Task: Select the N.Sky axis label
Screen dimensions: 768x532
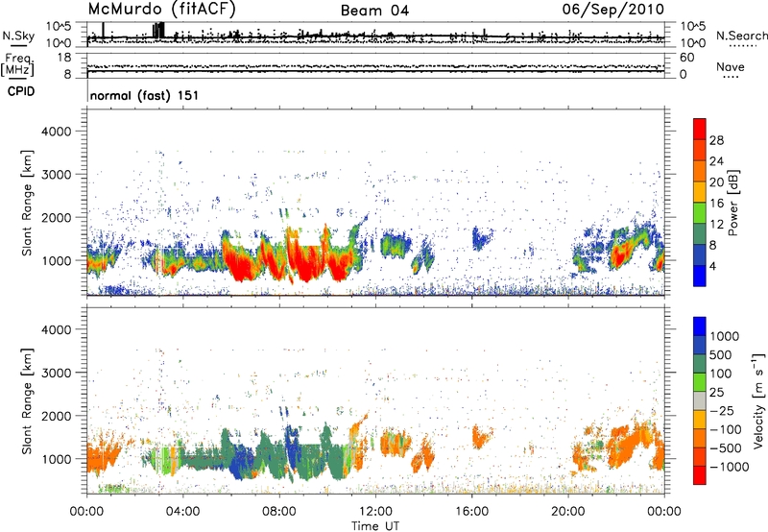Action: point(18,36)
